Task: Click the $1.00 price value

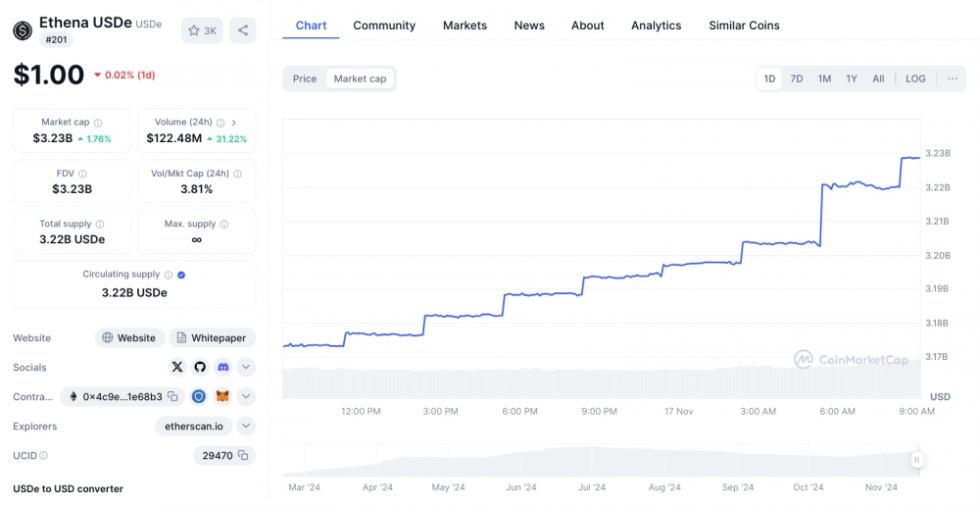Action: 49,75
